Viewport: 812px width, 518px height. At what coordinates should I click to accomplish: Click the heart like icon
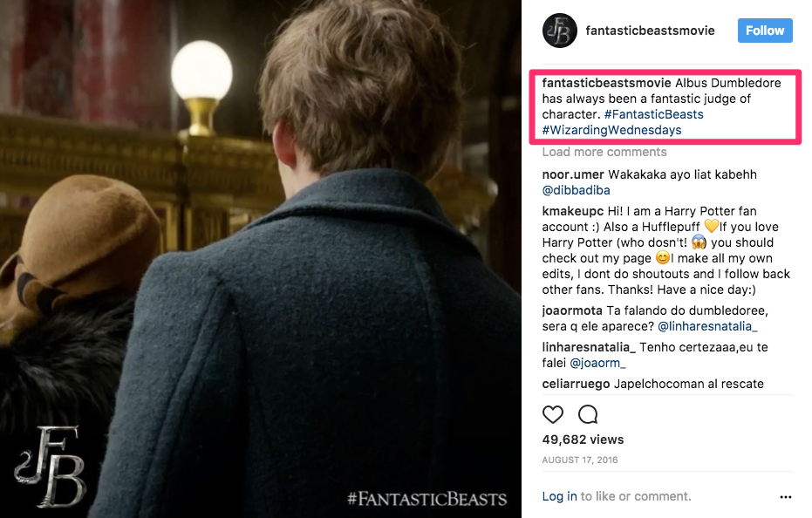pyautogui.click(x=553, y=414)
